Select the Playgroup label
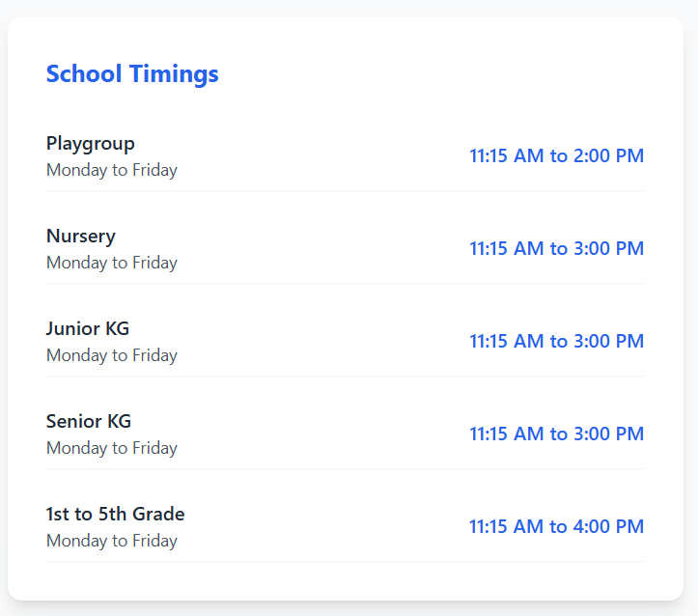Image resolution: width=698 pixels, height=616 pixels. point(91,144)
